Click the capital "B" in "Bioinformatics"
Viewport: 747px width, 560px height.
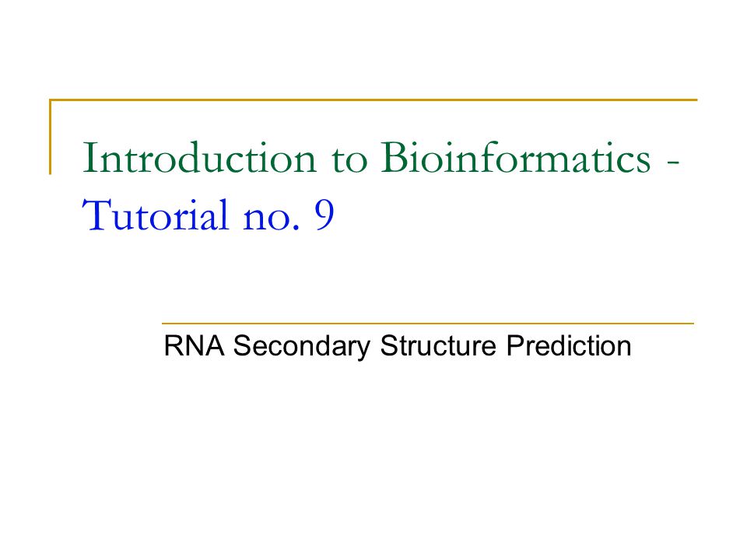pyautogui.click(x=394, y=158)
